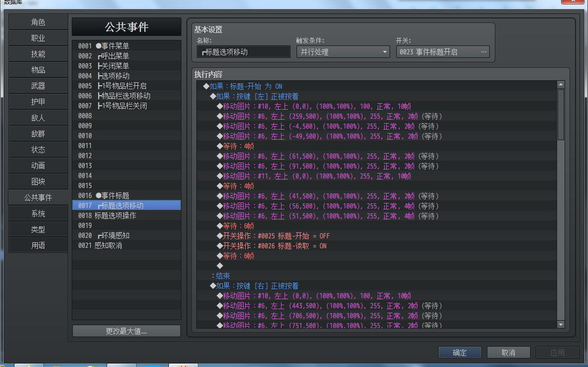Select empty event slot 0008
The height and width of the screenshot is (367, 588).
pyautogui.click(x=127, y=116)
